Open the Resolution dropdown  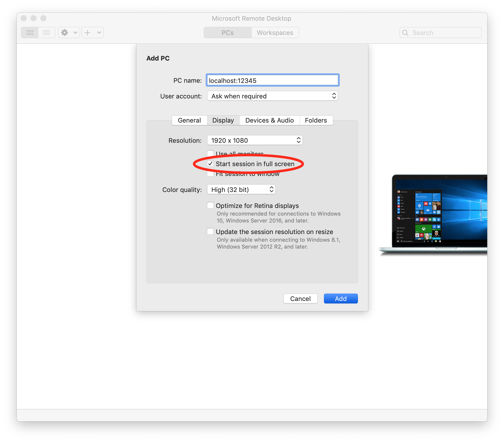(255, 140)
